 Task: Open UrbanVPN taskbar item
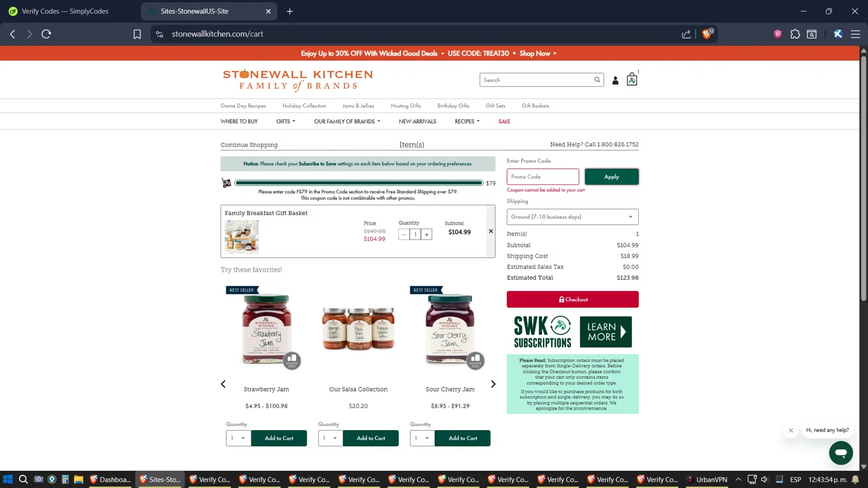707,479
